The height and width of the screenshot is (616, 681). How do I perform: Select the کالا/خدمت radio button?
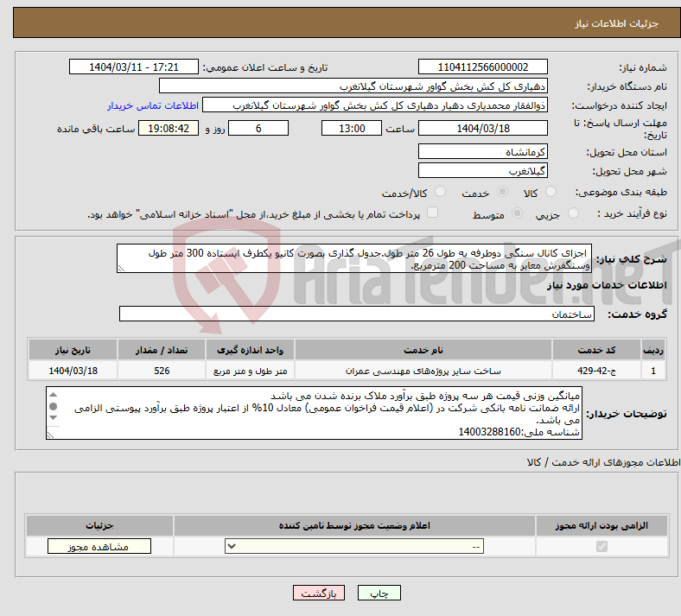pos(441,192)
